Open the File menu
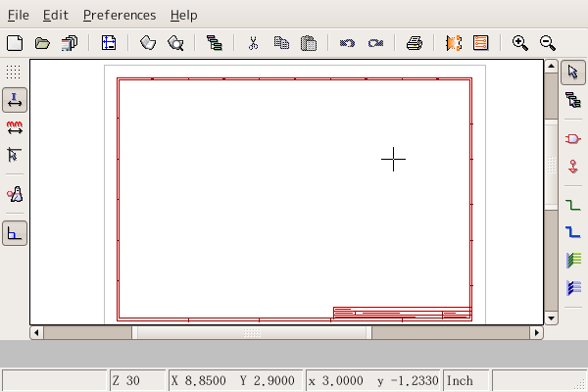Viewport: 588px width, 392px height. 19,15
